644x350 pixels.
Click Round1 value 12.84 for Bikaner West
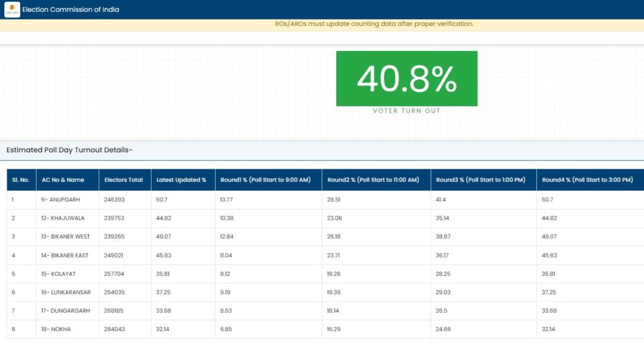(x=226, y=237)
